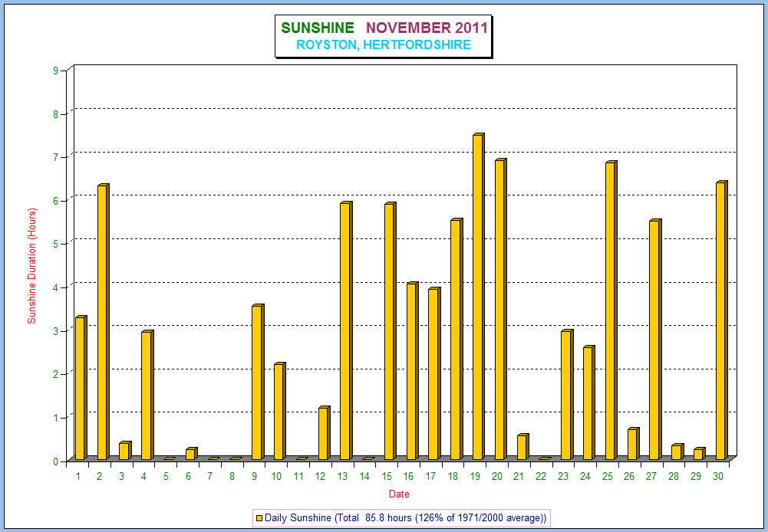This screenshot has width=768, height=532.
Task: Click the x-axis date label '7'
Action: [x=210, y=476]
